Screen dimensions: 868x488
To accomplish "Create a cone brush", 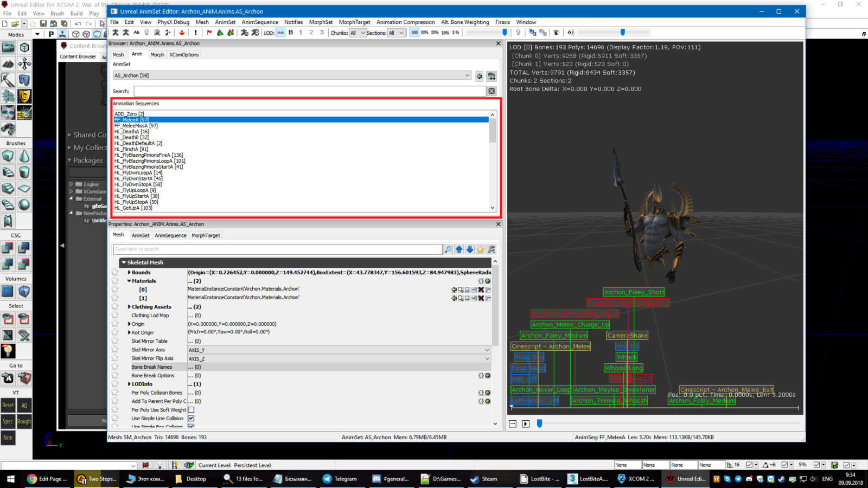I will [24, 156].
